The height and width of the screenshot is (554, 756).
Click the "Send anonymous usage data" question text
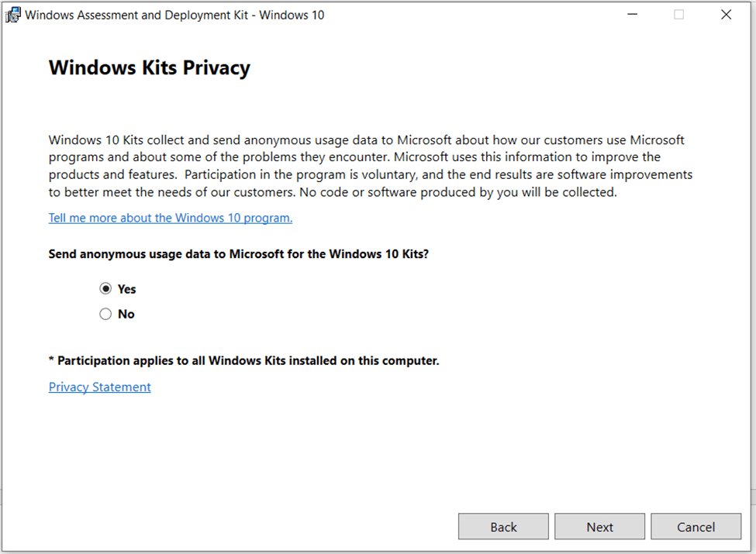(x=239, y=253)
